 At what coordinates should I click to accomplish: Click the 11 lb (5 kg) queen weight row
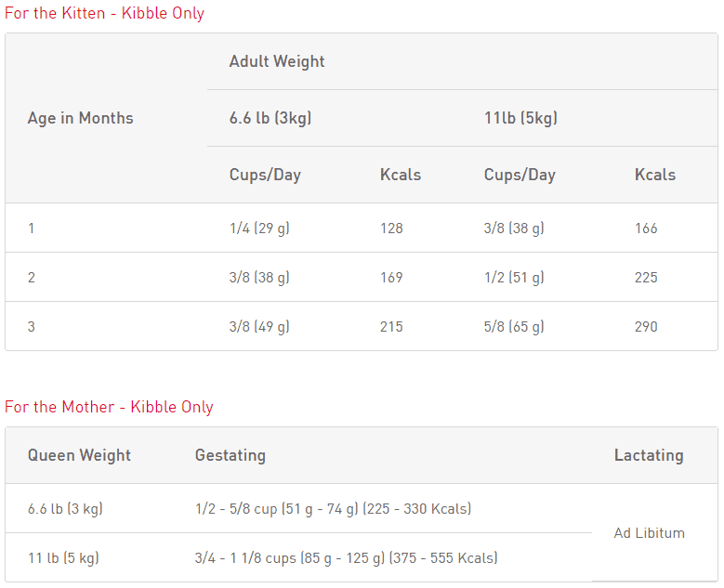click(63, 558)
